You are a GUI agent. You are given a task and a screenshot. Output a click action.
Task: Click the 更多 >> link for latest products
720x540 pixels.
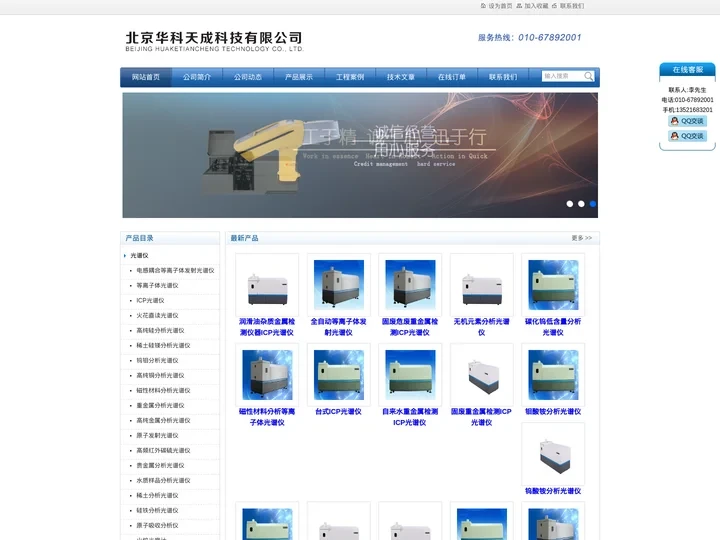tap(582, 238)
